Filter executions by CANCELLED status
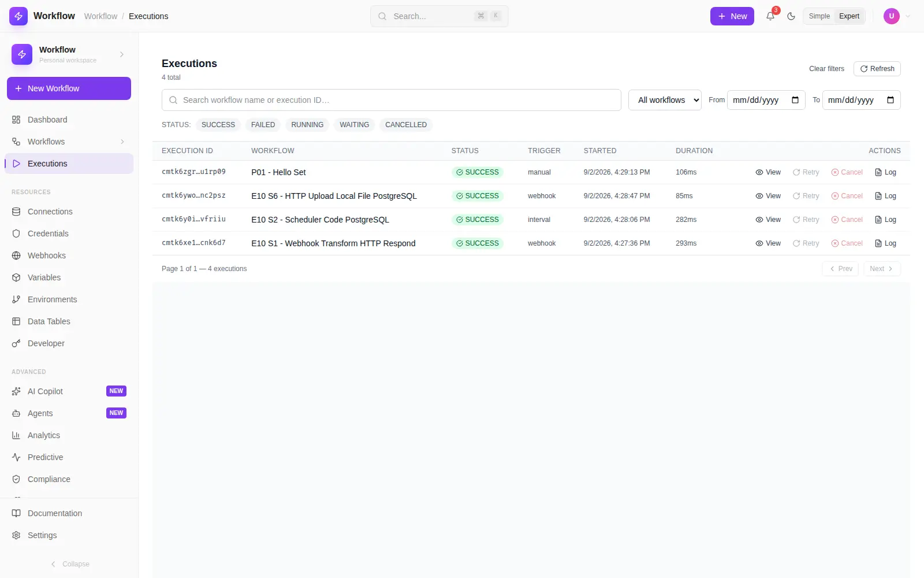Viewport: 924px width, 578px height. coord(406,125)
